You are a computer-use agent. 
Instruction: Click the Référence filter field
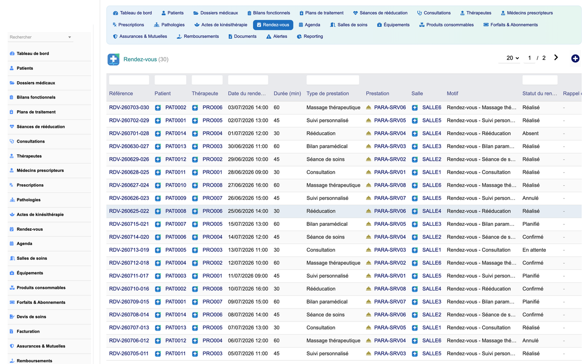[x=129, y=80]
